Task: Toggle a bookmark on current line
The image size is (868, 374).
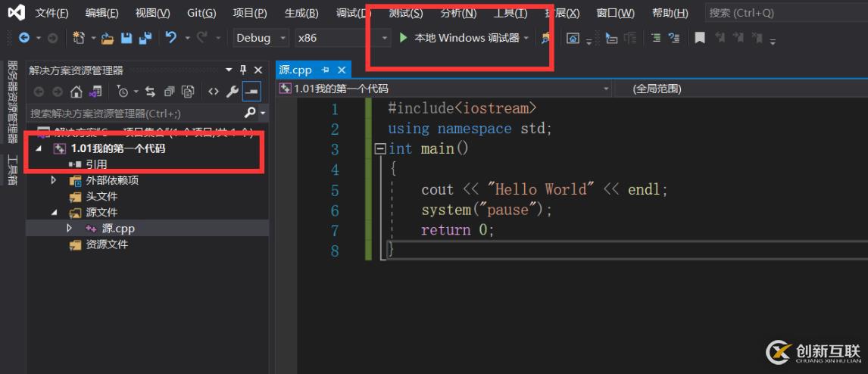Action: pyautogui.click(x=700, y=38)
